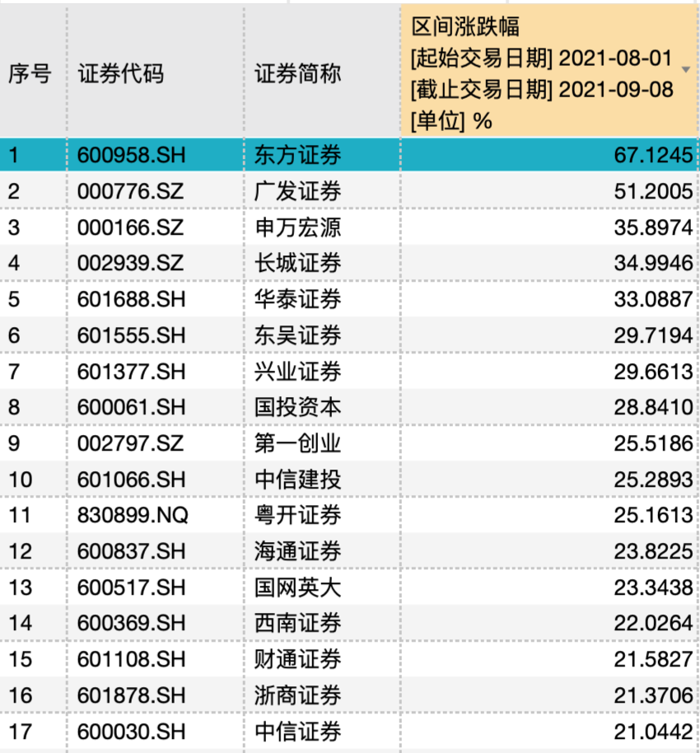Select the 长城证券 name cell
This screenshot has width=700, height=753.
tap(297, 263)
